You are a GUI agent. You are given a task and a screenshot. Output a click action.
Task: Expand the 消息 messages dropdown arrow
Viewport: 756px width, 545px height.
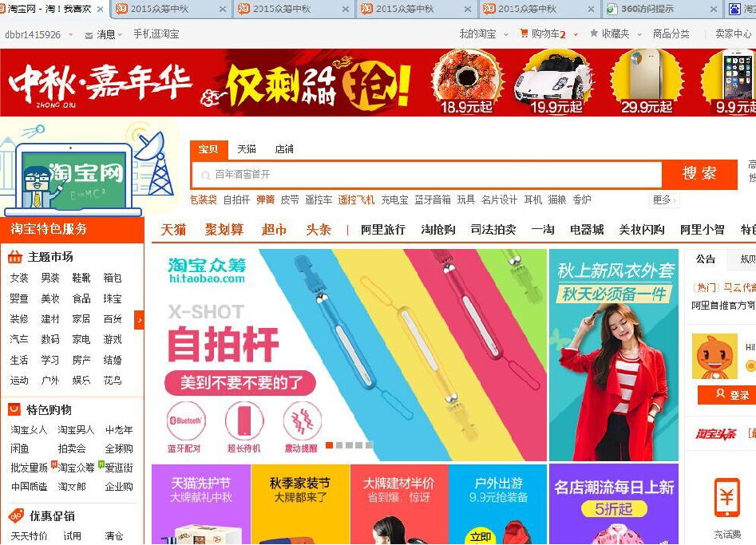tap(120, 34)
